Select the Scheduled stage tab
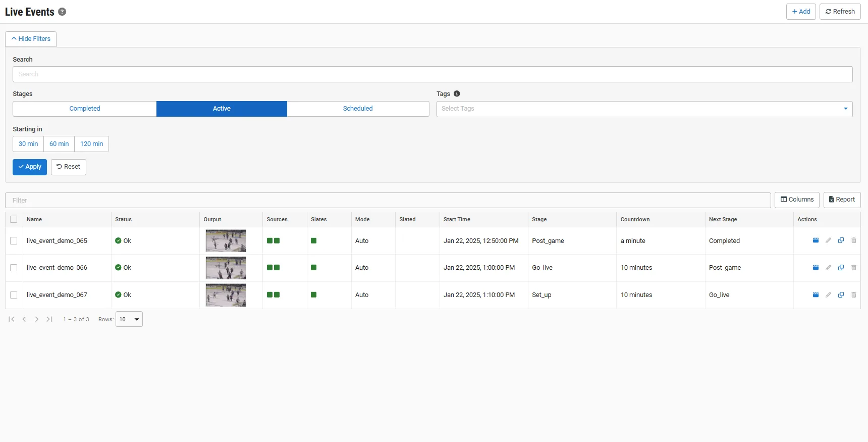Viewport: 868px width, 442px height. [x=358, y=109]
